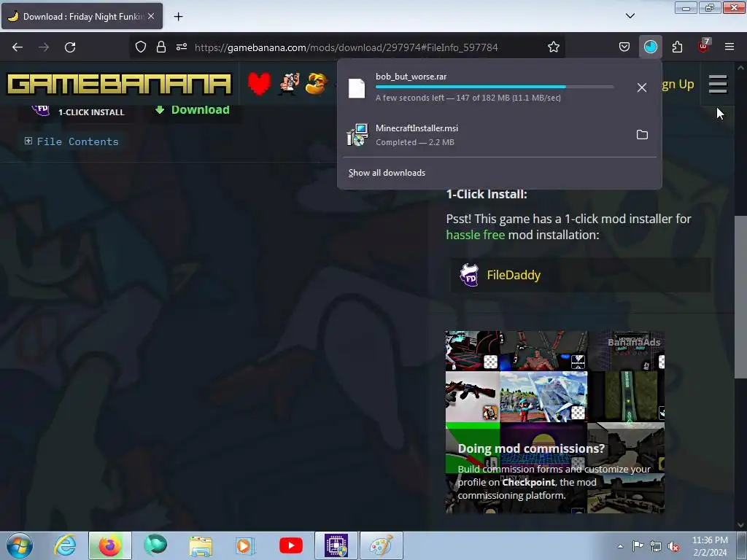Click the hassle free link
Viewport: 747px width, 560px height.
pos(475,235)
